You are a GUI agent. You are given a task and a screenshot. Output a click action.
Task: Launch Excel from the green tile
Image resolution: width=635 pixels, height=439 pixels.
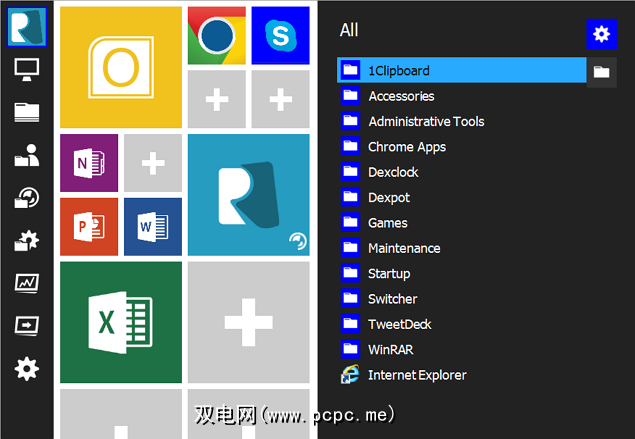point(121,322)
